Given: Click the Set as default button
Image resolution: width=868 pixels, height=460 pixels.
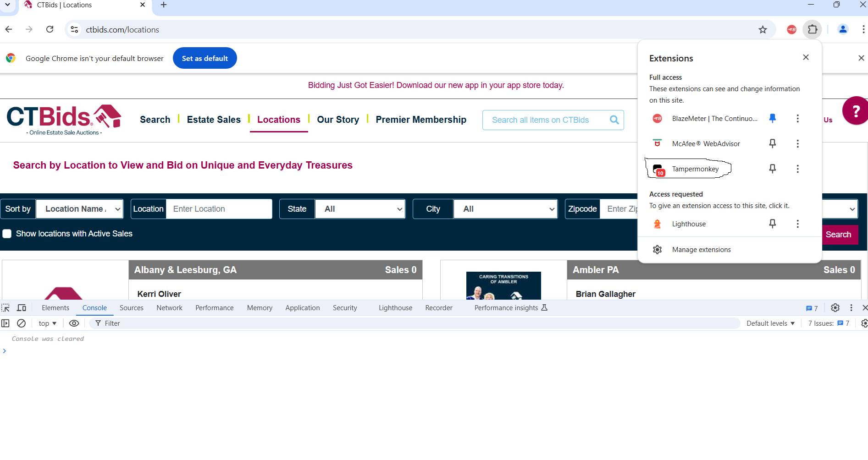Looking at the screenshot, I should click(205, 58).
